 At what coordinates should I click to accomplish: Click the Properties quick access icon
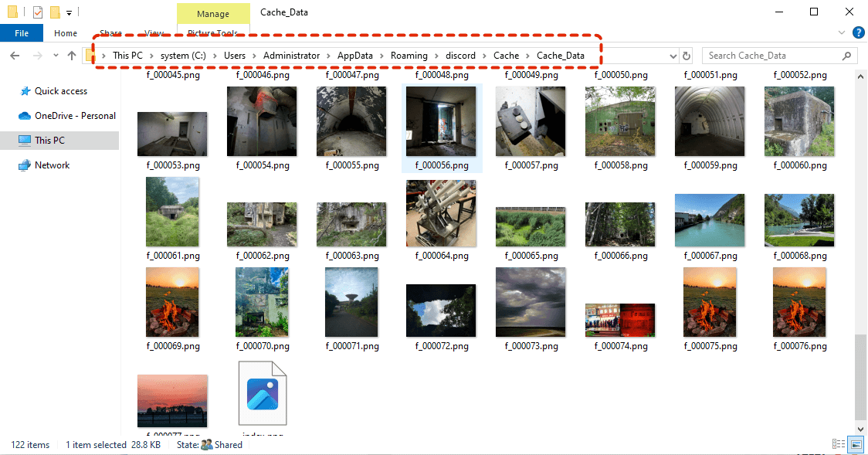38,12
